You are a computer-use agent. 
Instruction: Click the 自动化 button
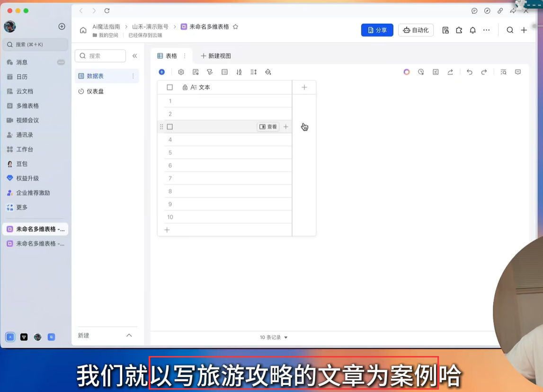pos(416,30)
